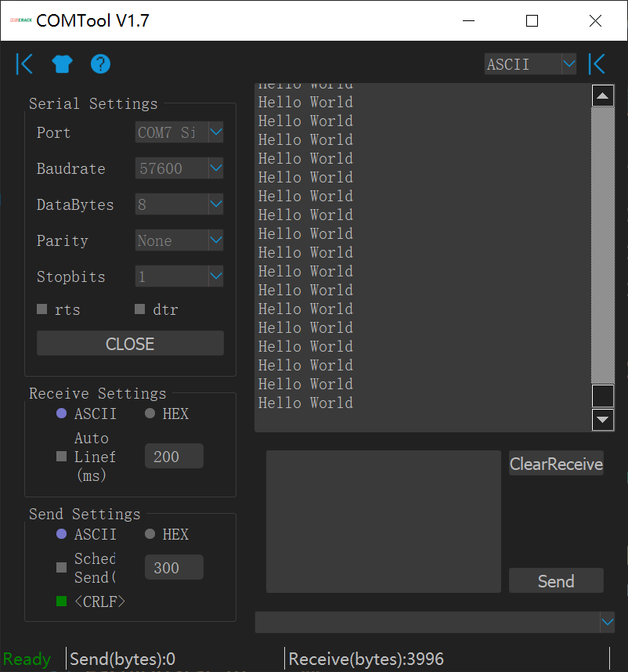Click scroll up arrow in receive area
Screen dimensions: 628x672
click(602, 96)
